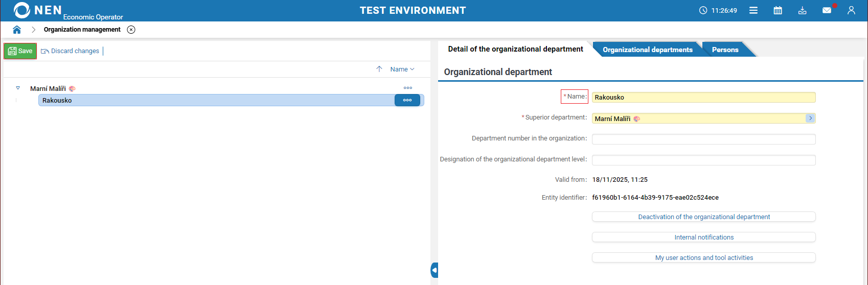Click the ascending sort arrow icon
The height and width of the screenshot is (285, 868).
tap(379, 69)
